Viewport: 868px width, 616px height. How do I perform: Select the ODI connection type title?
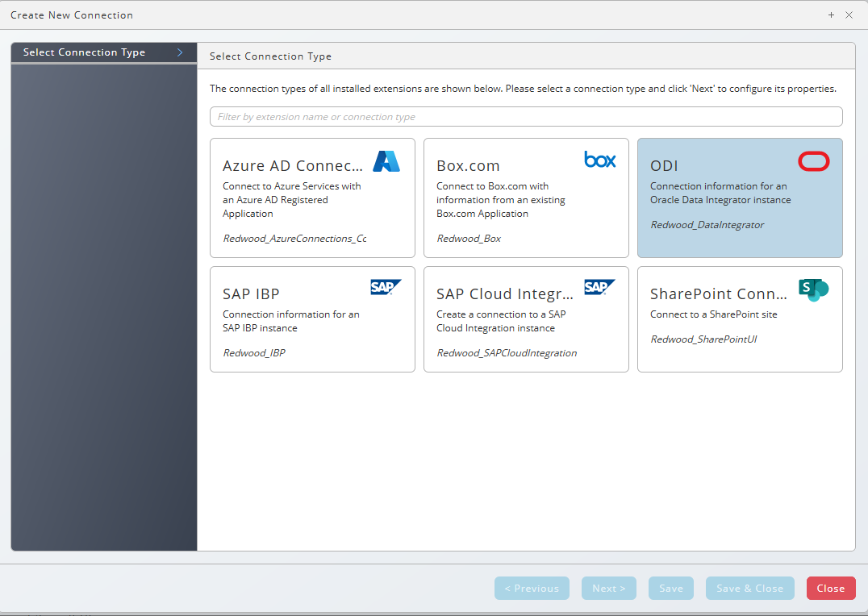[x=664, y=165]
